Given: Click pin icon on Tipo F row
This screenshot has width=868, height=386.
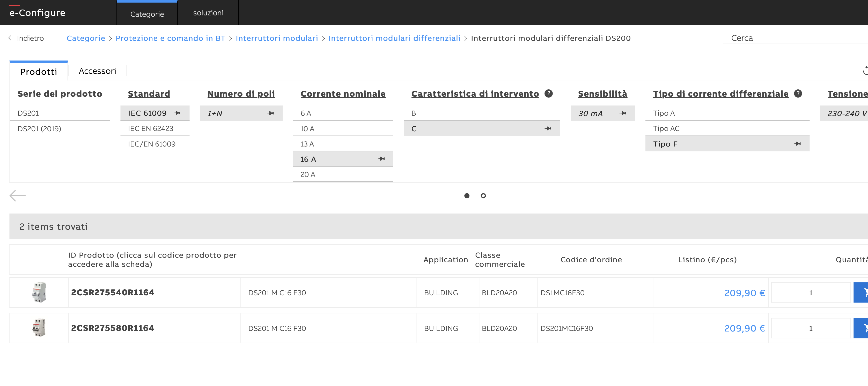Looking at the screenshot, I should coord(797,144).
